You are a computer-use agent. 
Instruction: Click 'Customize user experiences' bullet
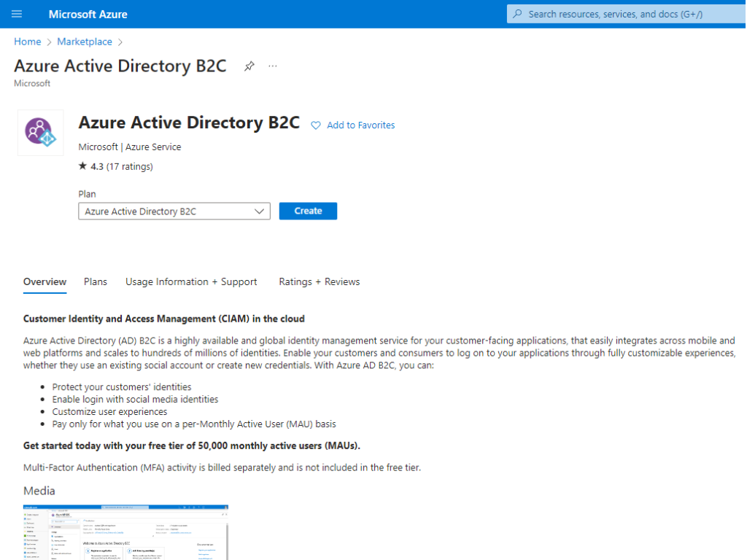coord(109,412)
